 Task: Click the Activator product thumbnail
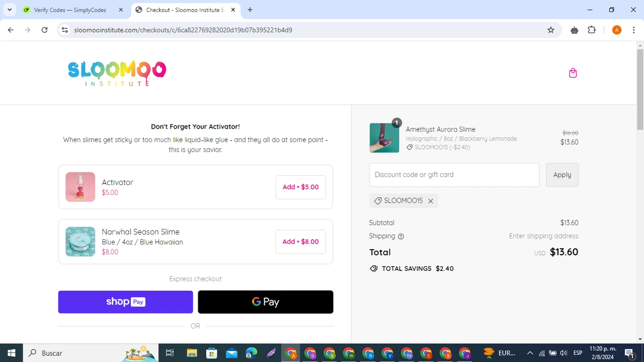pyautogui.click(x=80, y=187)
